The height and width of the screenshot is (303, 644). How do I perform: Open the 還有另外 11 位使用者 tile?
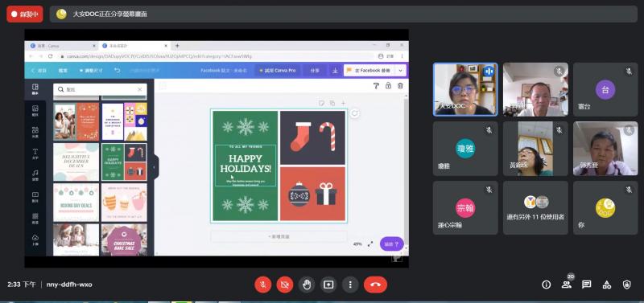click(x=535, y=208)
